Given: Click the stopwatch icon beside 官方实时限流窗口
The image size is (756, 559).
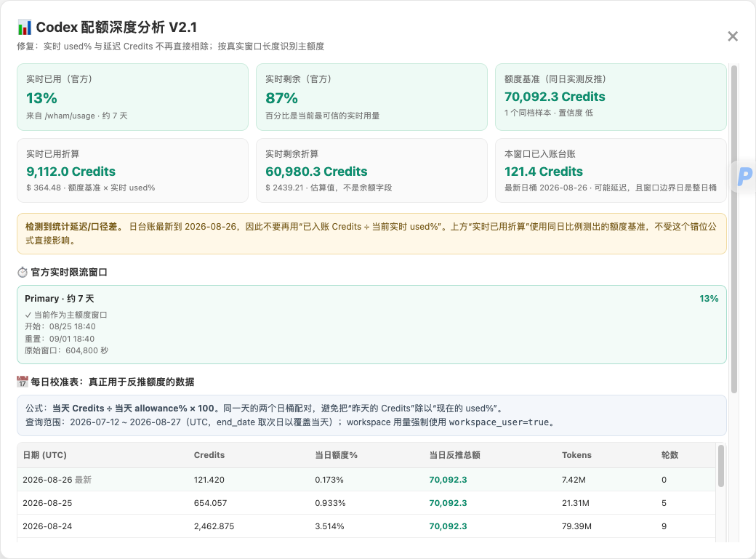Looking at the screenshot, I should click(x=23, y=273).
